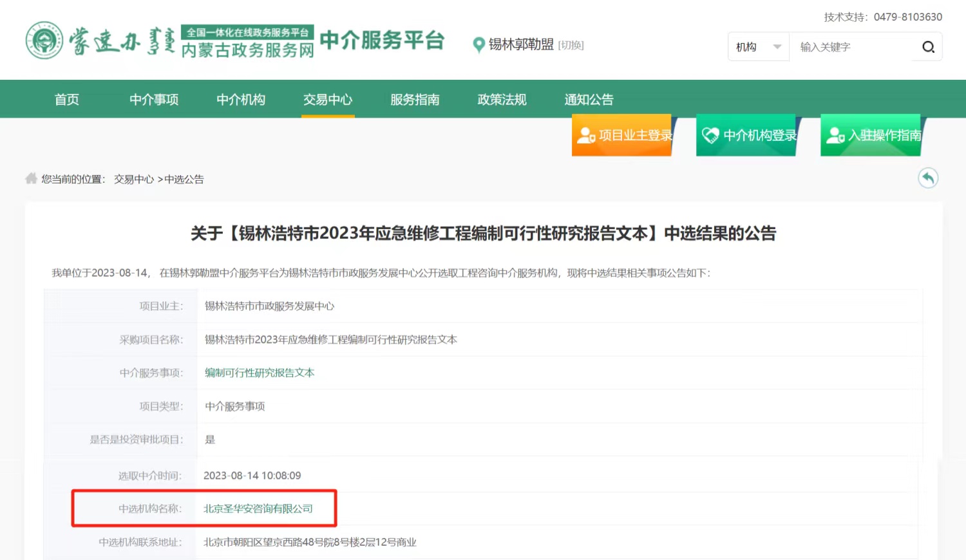Open the 政策法规 nav tab

tap(502, 99)
